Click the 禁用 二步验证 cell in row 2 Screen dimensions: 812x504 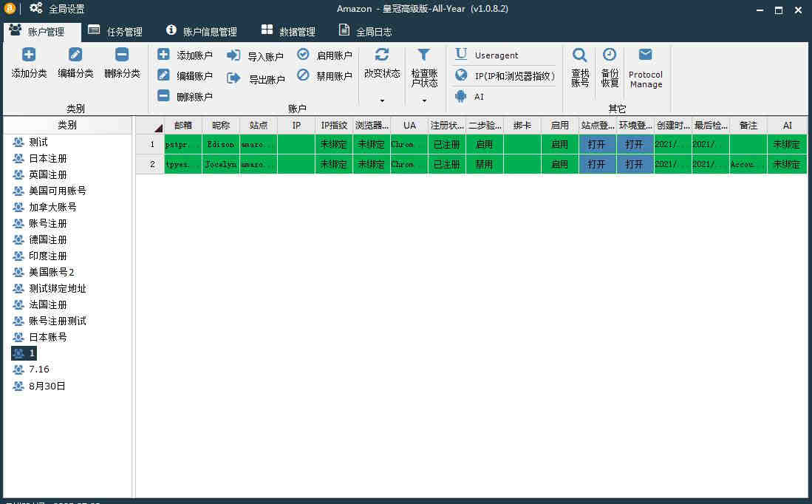[x=484, y=164]
